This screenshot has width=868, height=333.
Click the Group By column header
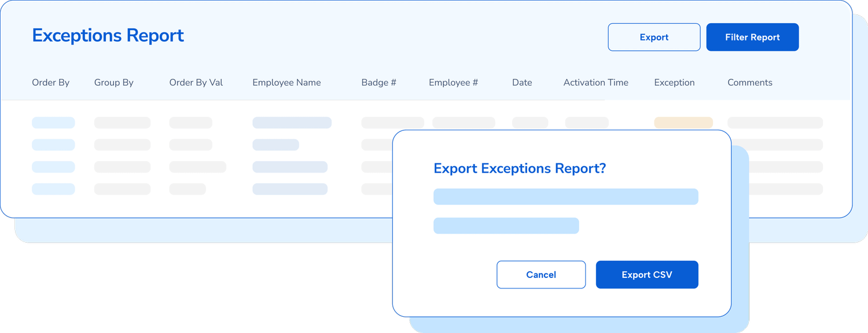click(113, 82)
